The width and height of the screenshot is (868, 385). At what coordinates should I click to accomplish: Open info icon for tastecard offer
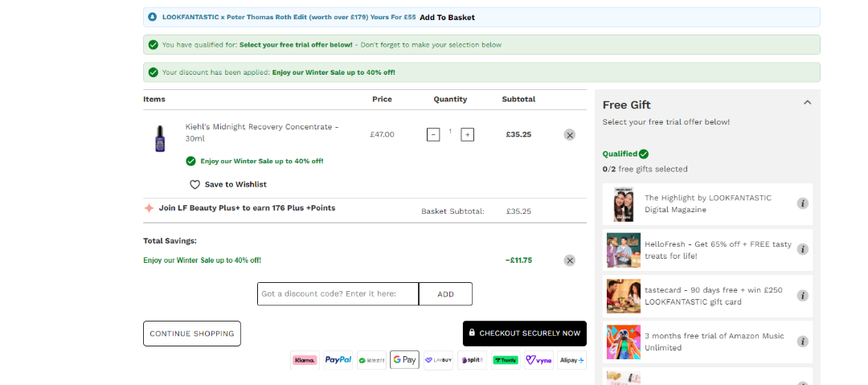click(x=802, y=296)
